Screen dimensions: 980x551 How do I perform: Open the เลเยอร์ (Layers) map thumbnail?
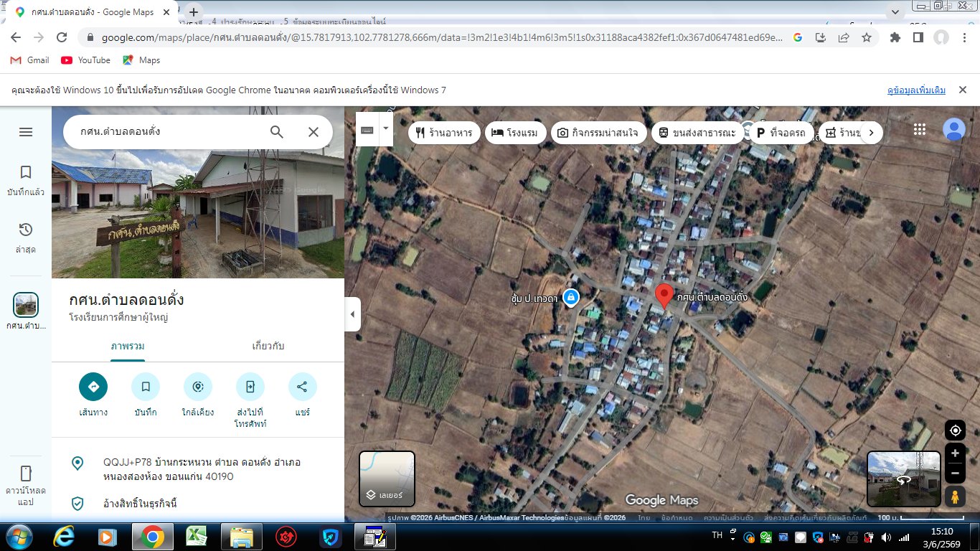click(x=387, y=479)
